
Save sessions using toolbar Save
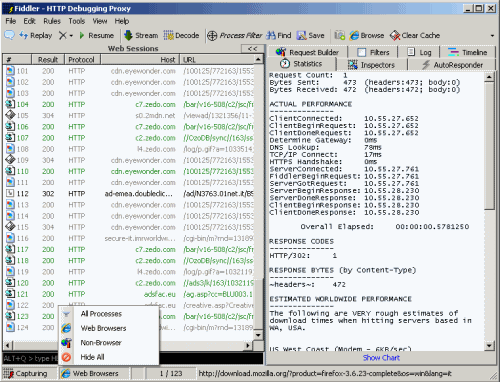tap(310, 35)
